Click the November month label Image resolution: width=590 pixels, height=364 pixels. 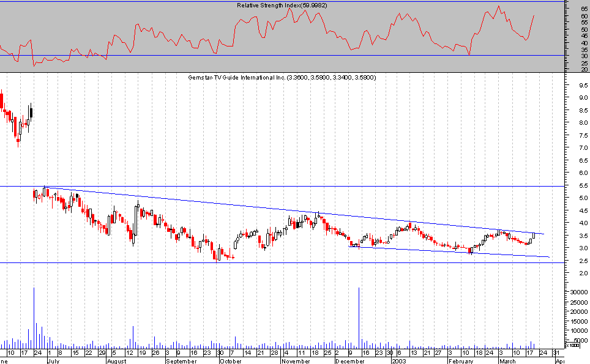296,361
